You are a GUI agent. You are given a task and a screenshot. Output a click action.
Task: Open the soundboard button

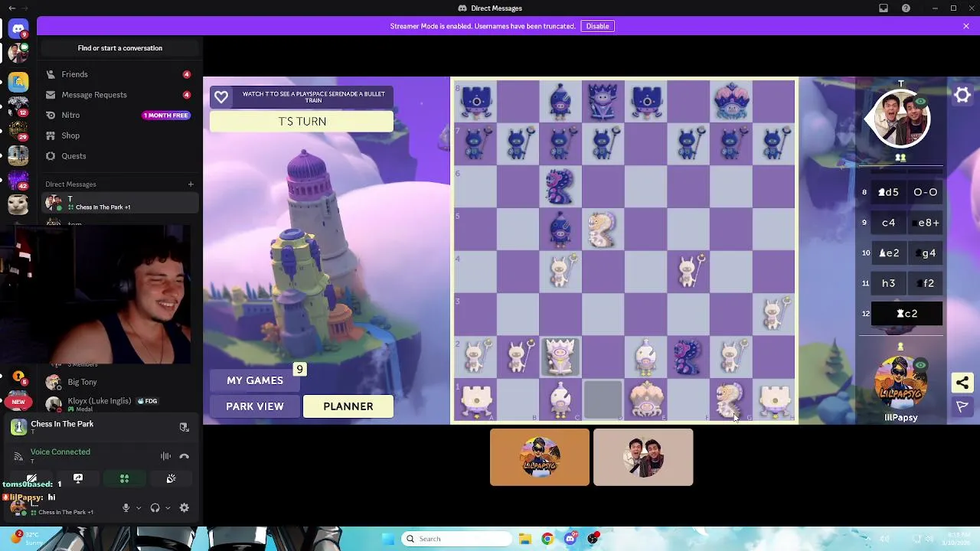(x=171, y=478)
